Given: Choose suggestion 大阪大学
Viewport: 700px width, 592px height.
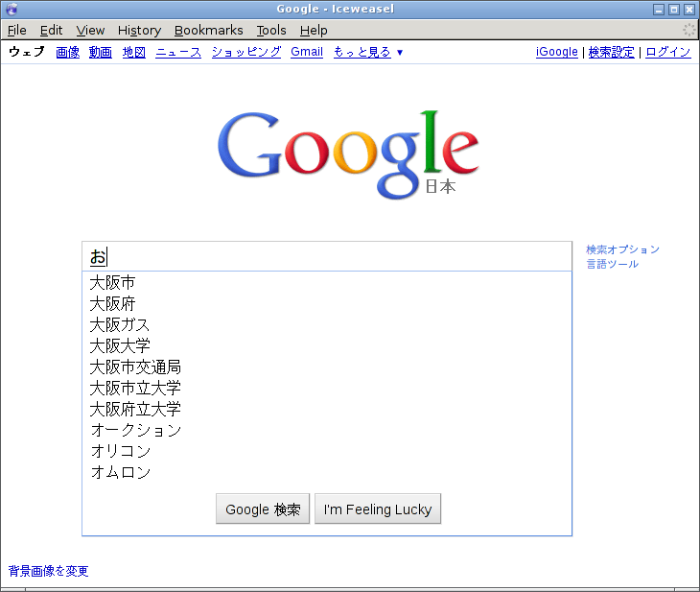Looking at the screenshot, I should tap(327, 345).
